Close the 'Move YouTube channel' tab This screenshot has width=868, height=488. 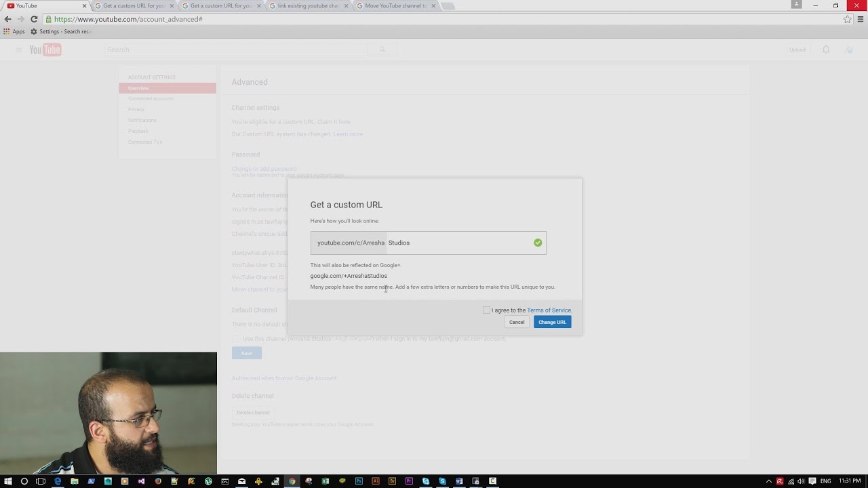433,6
